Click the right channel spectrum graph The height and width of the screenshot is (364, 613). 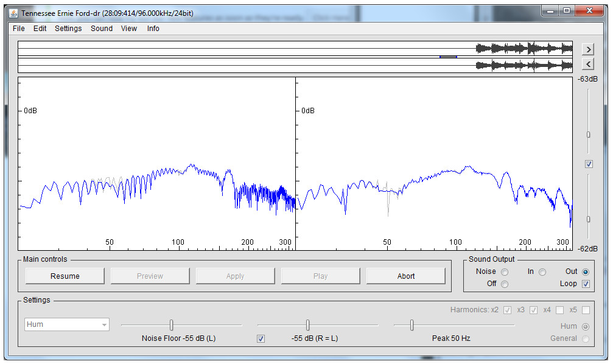pyautogui.click(x=435, y=163)
